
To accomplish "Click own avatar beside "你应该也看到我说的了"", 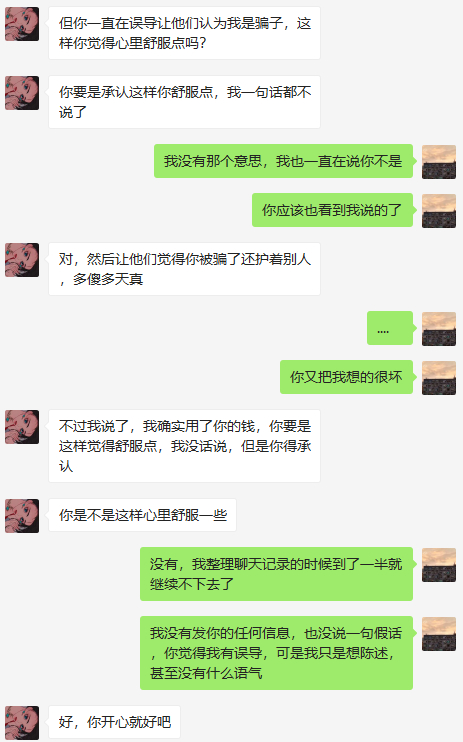I will [x=439, y=211].
